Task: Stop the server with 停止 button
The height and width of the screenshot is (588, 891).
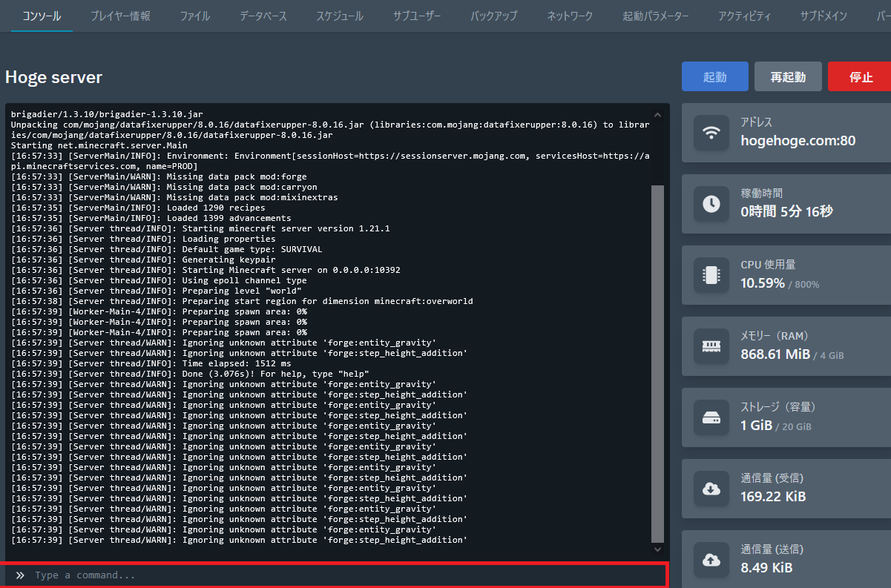Action: (x=860, y=77)
